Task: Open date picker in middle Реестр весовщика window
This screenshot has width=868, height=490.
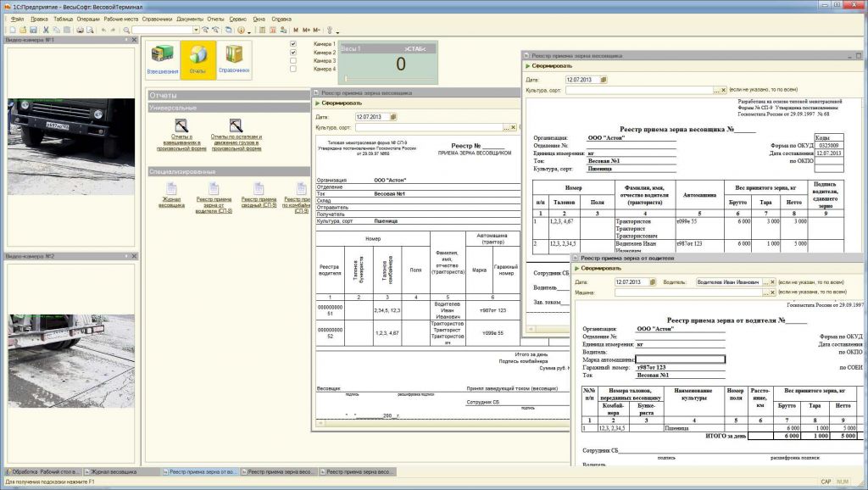Action: [393, 117]
